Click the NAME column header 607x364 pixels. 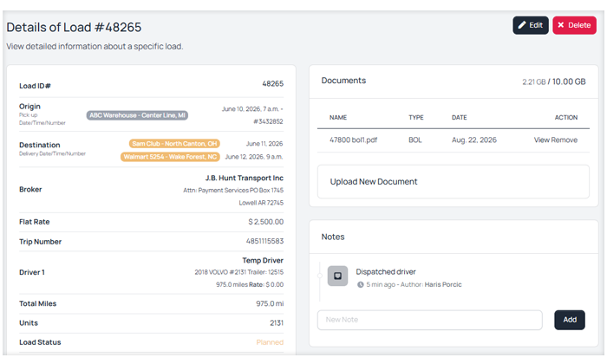pyautogui.click(x=338, y=117)
